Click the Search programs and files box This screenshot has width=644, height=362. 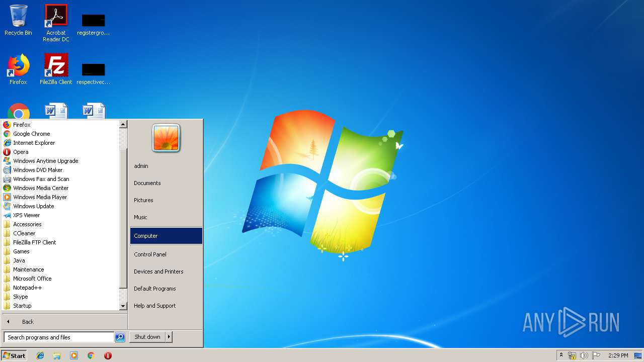click(59, 337)
